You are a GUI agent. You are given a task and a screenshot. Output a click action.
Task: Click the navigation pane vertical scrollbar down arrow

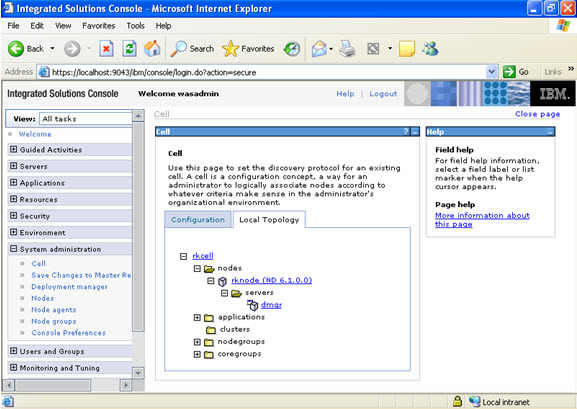[x=138, y=373]
